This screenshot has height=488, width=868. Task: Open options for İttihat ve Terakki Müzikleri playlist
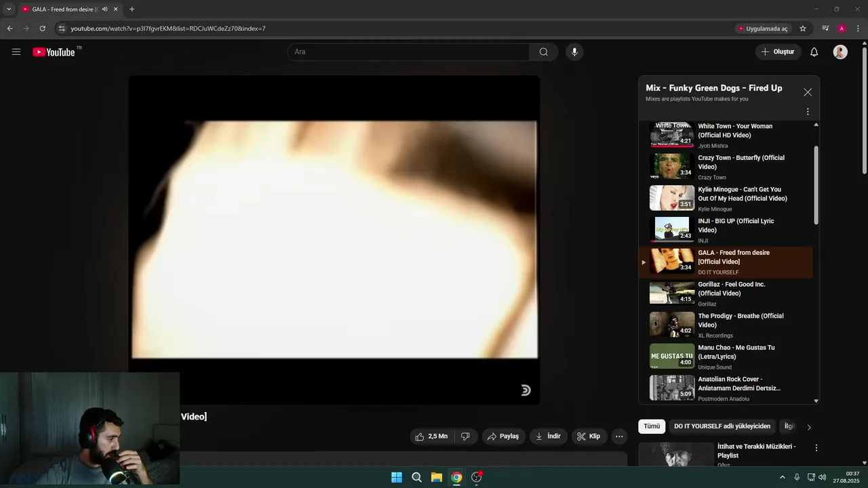pyautogui.click(x=816, y=448)
